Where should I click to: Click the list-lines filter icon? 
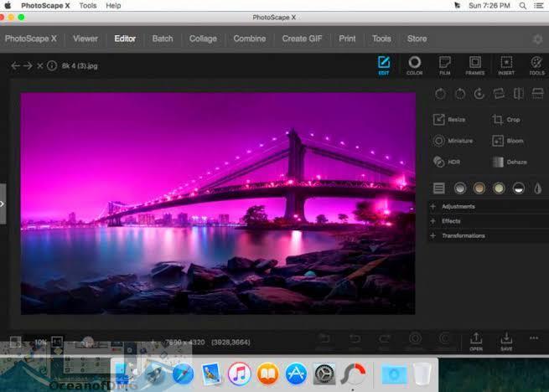click(x=438, y=188)
